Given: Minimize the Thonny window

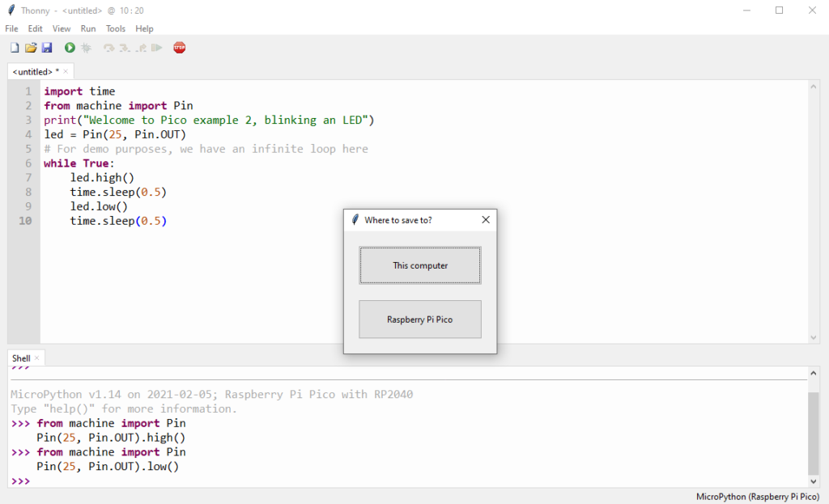Looking at the screenshot, I should [746, 10].
